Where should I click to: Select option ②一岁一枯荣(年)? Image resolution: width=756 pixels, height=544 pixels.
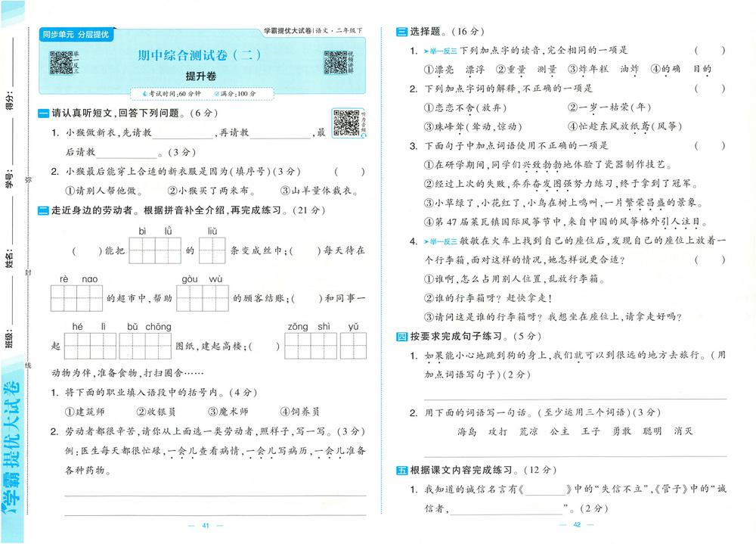pos(609,107)
